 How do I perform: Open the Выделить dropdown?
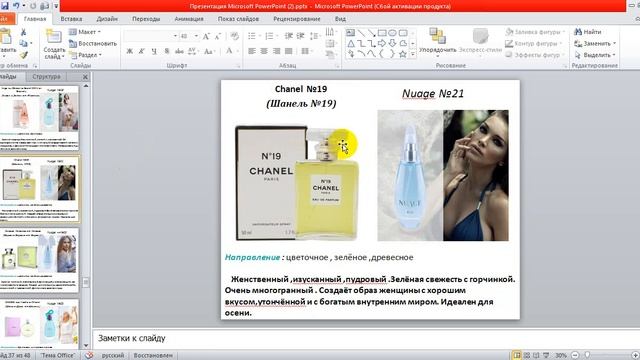596,55
